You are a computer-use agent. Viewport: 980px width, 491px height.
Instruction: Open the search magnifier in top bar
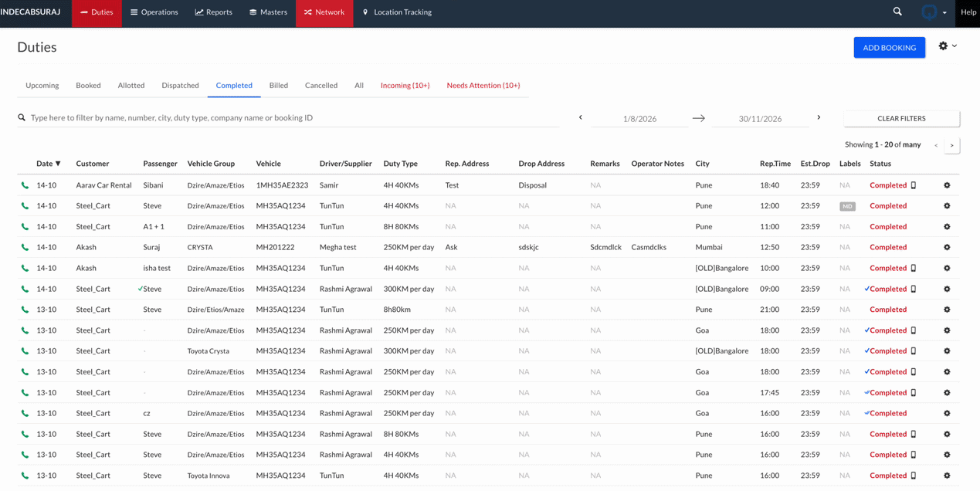point(897,12)
